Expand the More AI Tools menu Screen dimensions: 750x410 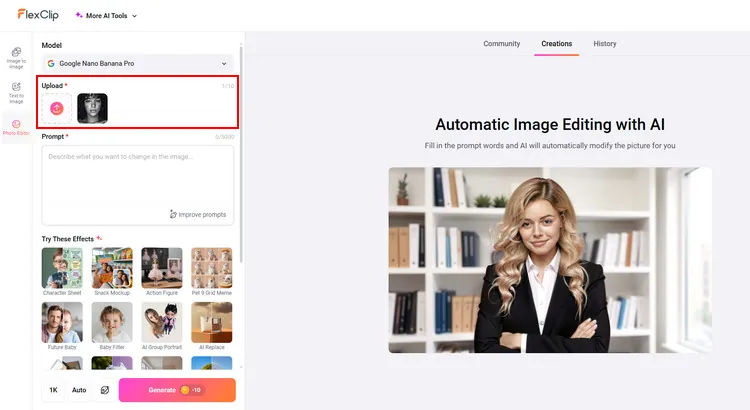pyautogui.click(x=107, y=16)
